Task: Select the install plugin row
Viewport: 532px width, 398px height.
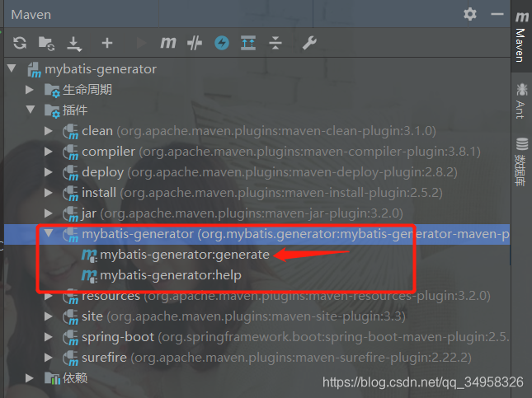Action: 257,193
